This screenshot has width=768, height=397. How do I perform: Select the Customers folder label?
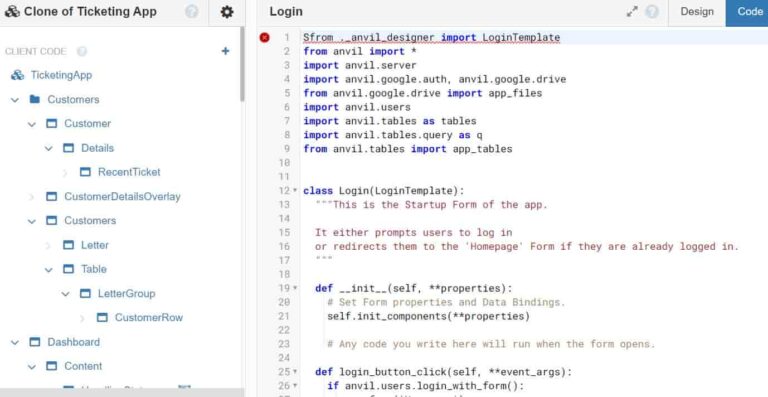click(73, 99)
